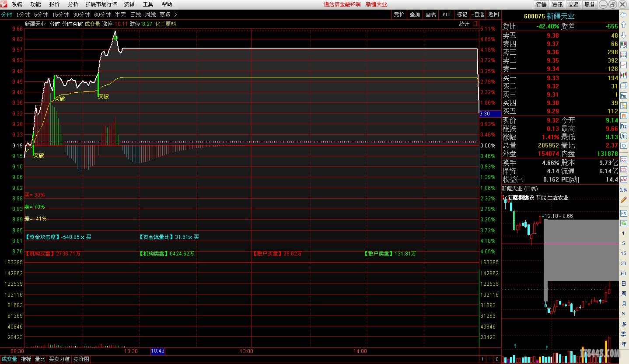Image resolution: width=629 pixels, height=364 pixels.
Task: Select the 成交量 bottom tab
Action: (9, 359)
